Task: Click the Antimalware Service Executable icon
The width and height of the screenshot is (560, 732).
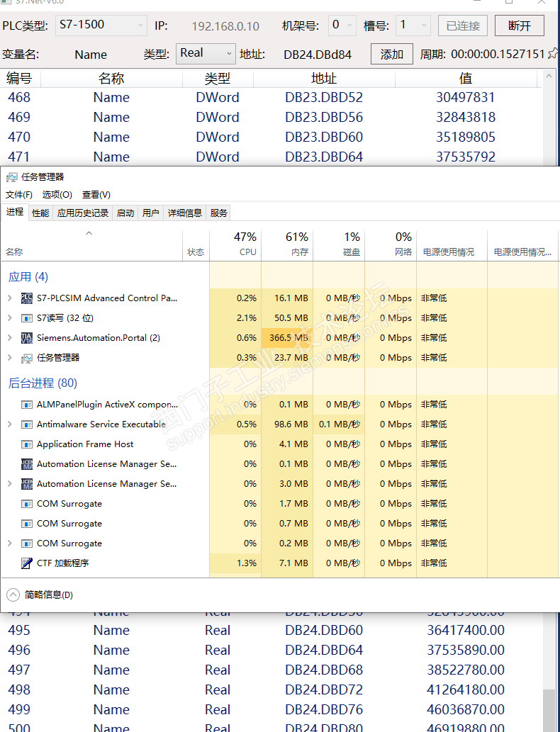Action: 27,424
